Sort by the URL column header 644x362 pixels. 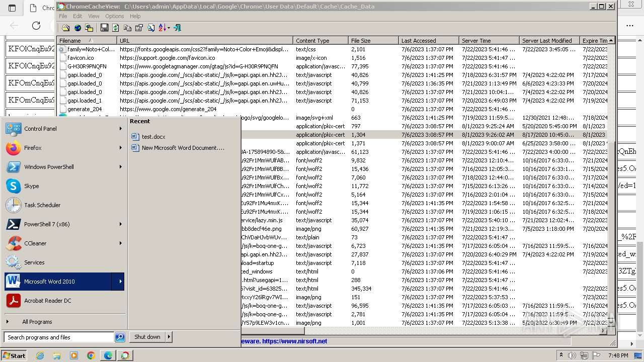(x=205, y=41)
